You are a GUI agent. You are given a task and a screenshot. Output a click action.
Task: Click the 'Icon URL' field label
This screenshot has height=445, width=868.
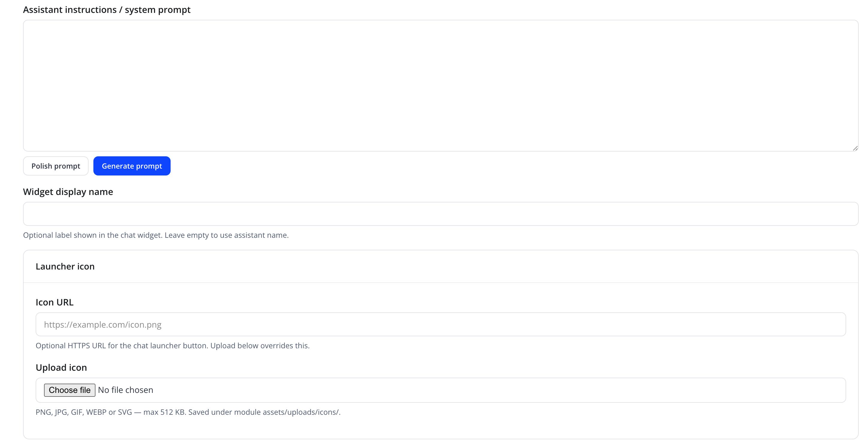pyautogui.click(x=54, y=302)
